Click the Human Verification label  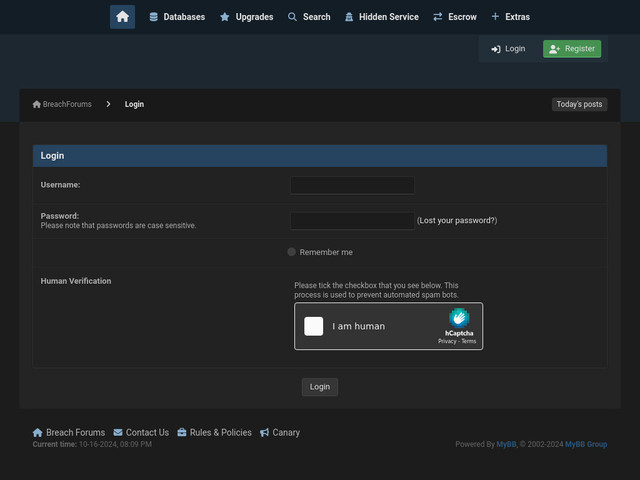tap(76, 281)
